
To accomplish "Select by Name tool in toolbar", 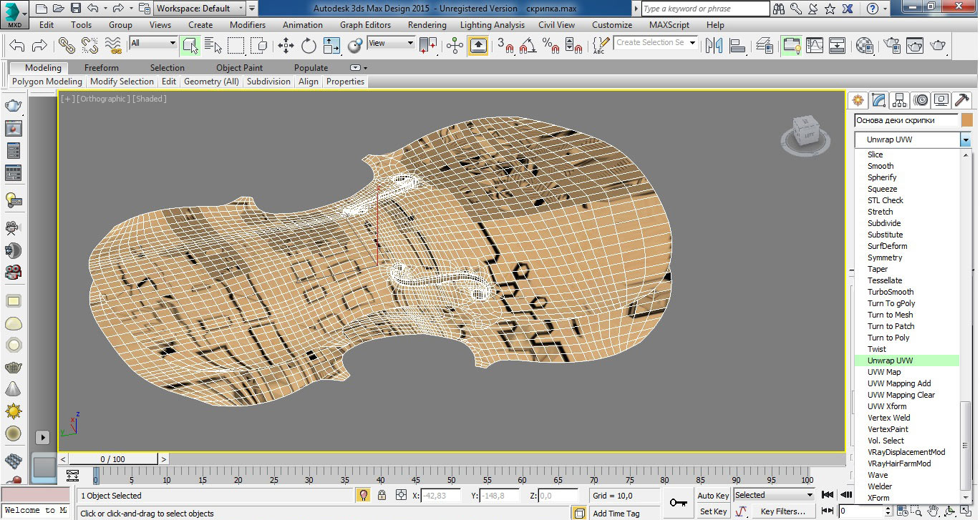I will click(x=213, y=46).
